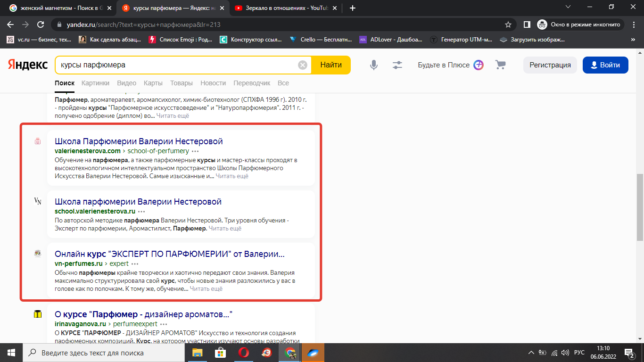Expand 'Читать ещё' in the Натуропарфюмерия snippet
The width and height of the screenshot is (644, 362).
173,116
